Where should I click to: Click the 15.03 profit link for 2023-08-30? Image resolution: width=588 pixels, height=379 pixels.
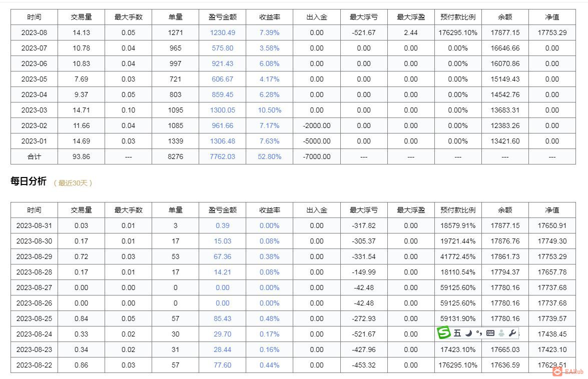222,241
